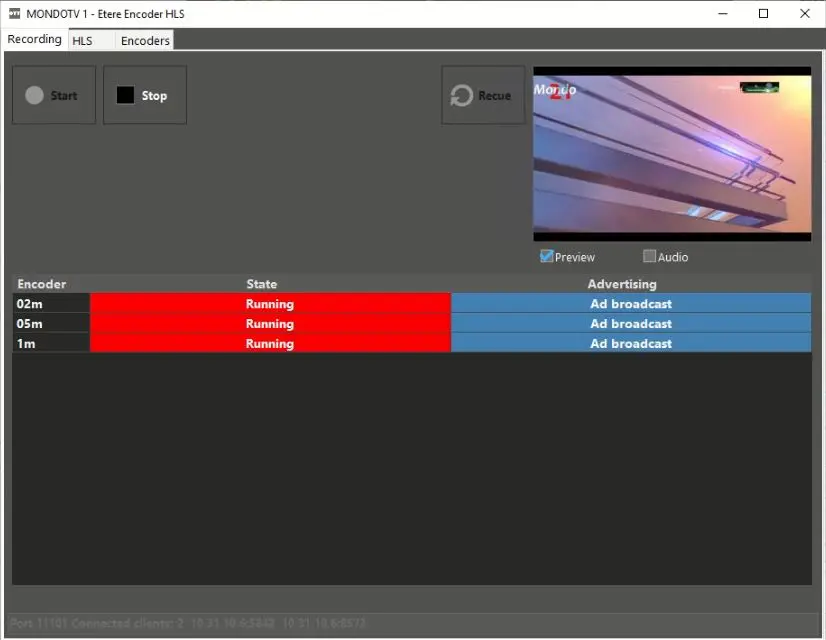Click the Start recording button
Image resolution: width=826 pixels, height=640 pixels.
click(x=54, y=96)
